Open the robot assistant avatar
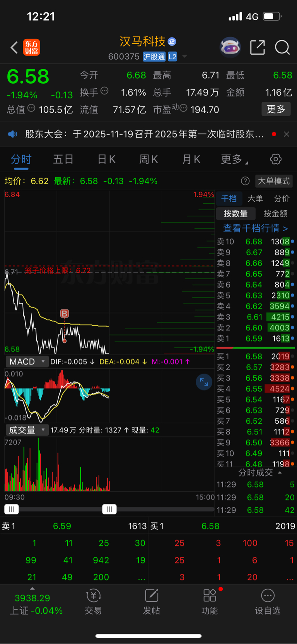 click(230, 47)
